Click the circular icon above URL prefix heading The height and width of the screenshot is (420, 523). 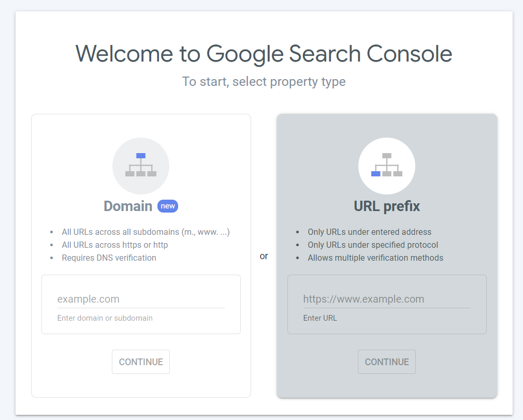coord(387,166)
